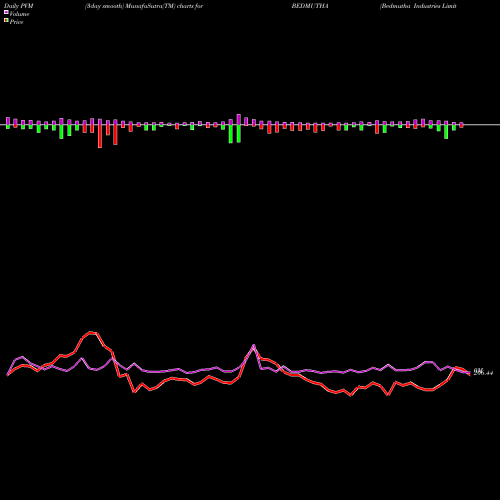This screenshot has height=500, width=500.
Task: Click the Volume legend color swatch
Action: tap(6, 12)
